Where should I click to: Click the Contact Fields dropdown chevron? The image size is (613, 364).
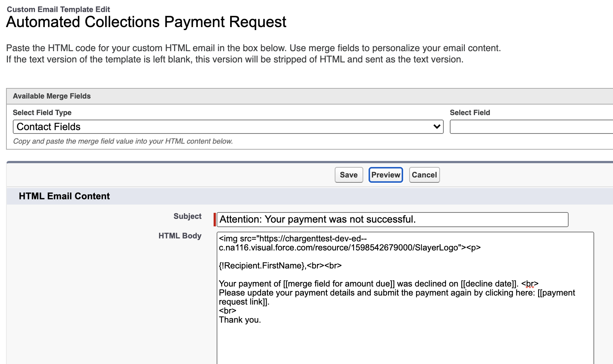coord(436,126)
